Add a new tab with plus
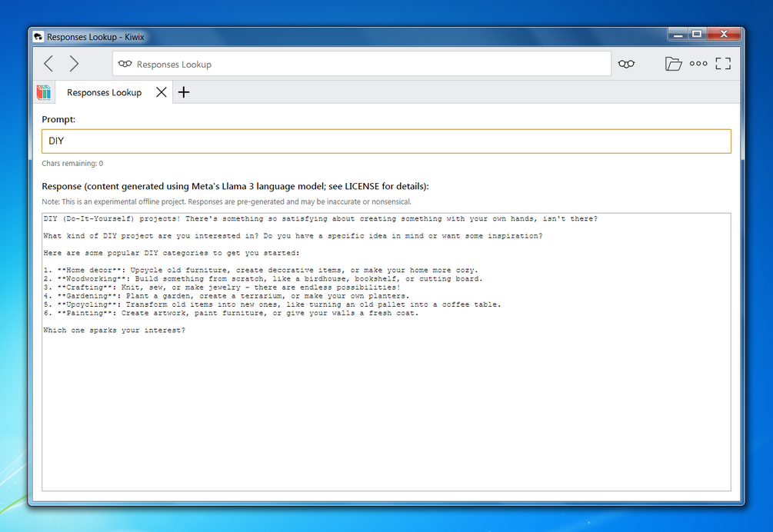773x532 pixels. point(183,92)
